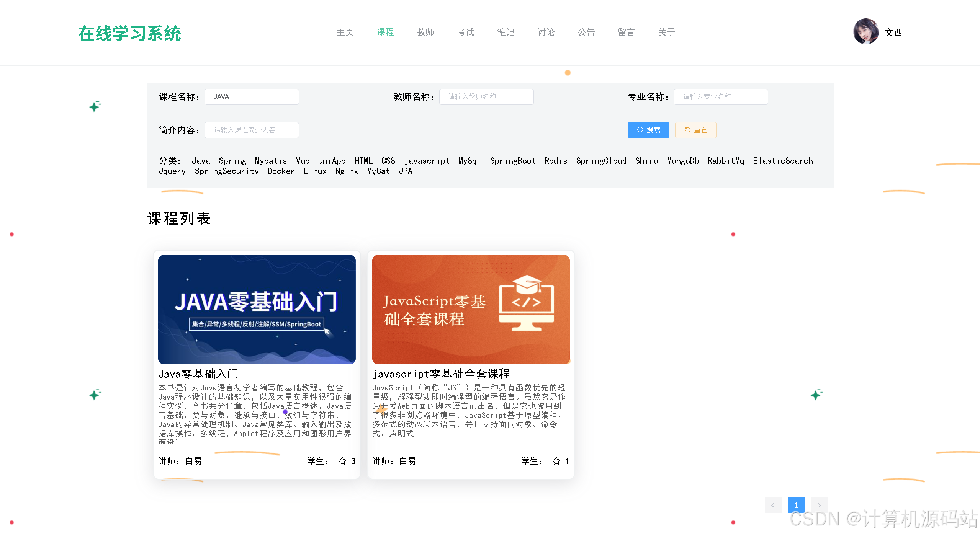Open the 公告 menu item

click(x=586, y=32)
